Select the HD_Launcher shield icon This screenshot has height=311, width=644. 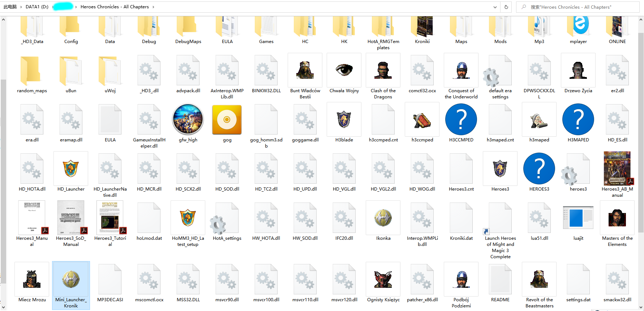(x=71, y=169)
